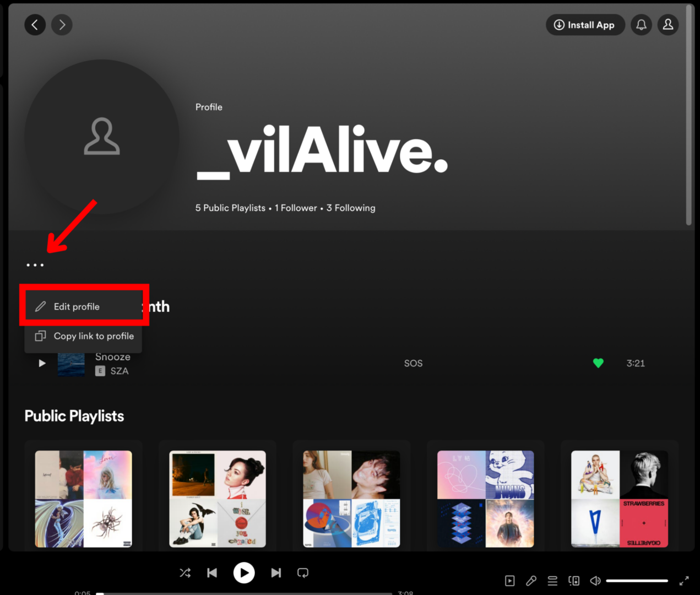
Task: Open the three-dot profile options menu
Action: tap(35, 264)
